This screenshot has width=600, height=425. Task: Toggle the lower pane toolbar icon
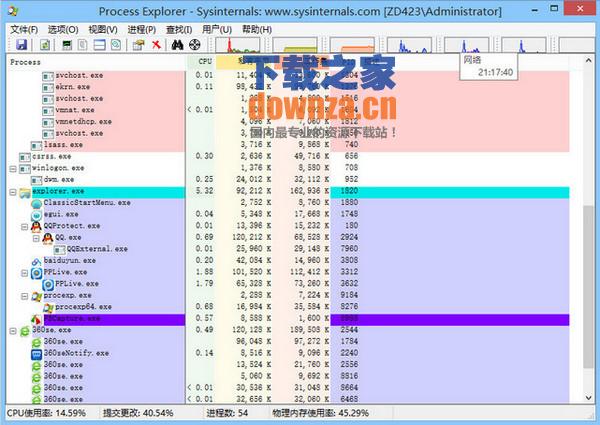(x=99, y=45)
